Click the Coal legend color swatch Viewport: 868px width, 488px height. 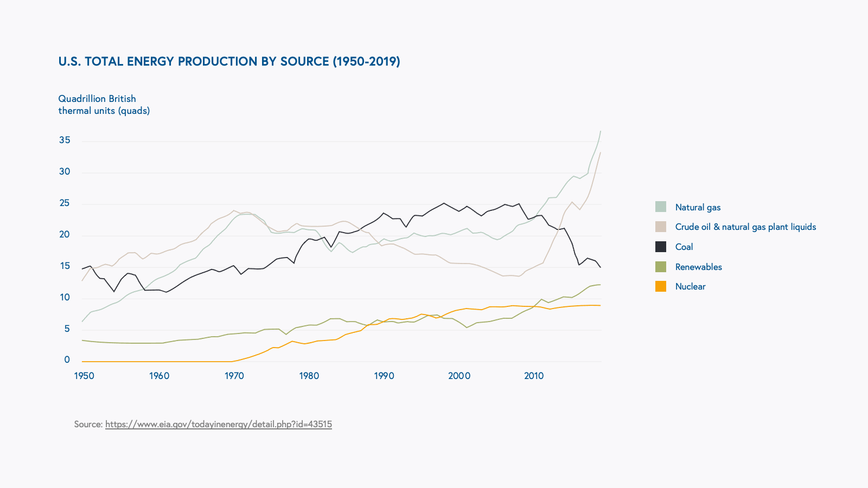tap(660, 247)
